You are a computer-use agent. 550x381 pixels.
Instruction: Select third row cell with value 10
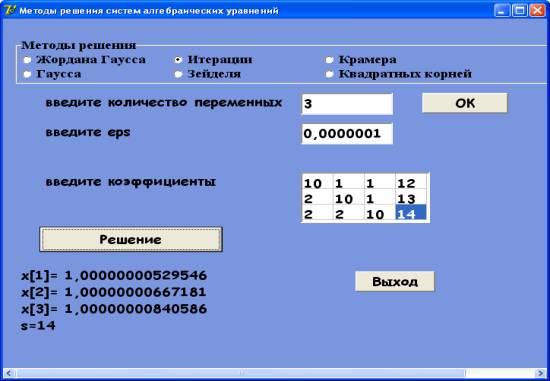pos(380,213)
